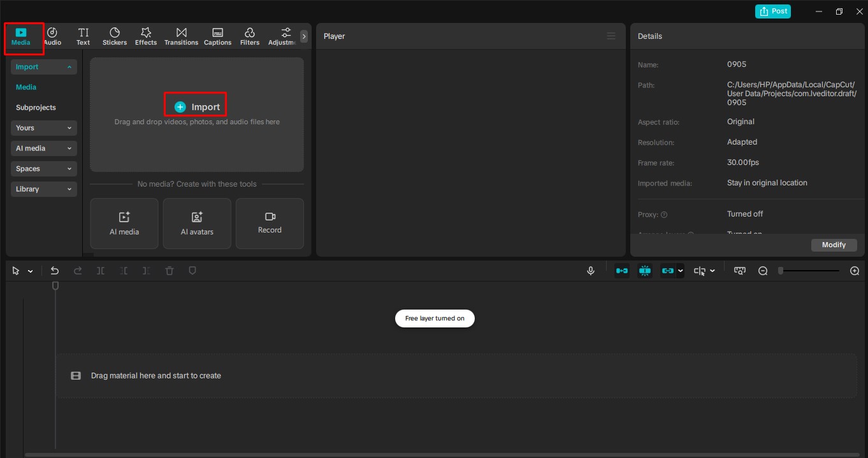868x458 pixels.
Task: Expand the Yours section
Action: click(44, 128)
